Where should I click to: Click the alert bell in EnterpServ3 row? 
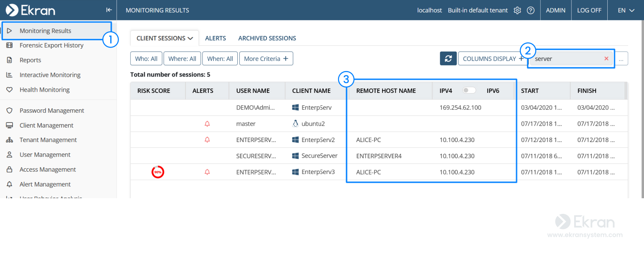[207, 172]
